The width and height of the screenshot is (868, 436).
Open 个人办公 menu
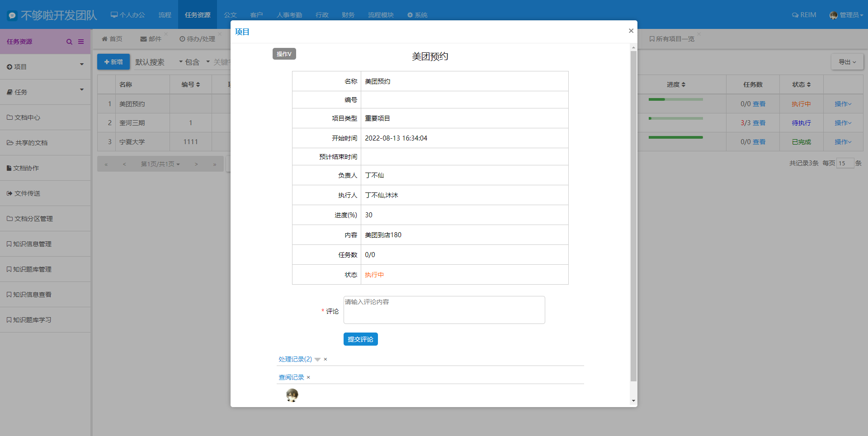tap(128, 15)
